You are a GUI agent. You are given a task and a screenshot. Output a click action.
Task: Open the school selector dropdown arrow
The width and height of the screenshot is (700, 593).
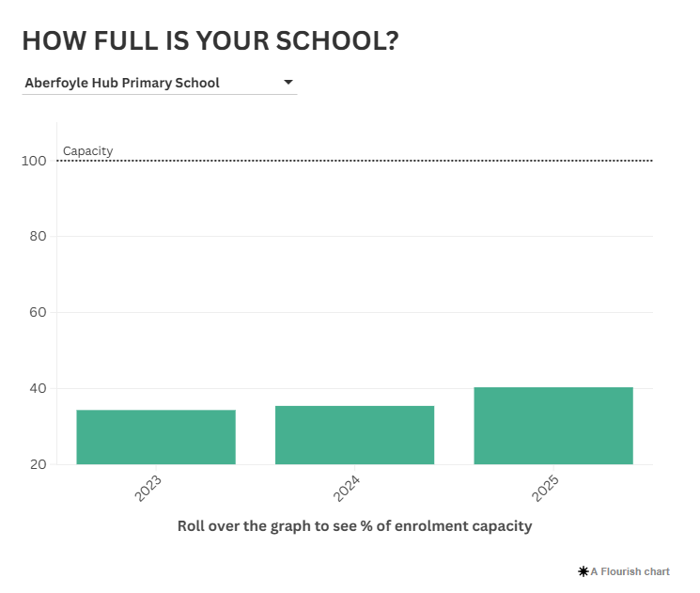288,83
